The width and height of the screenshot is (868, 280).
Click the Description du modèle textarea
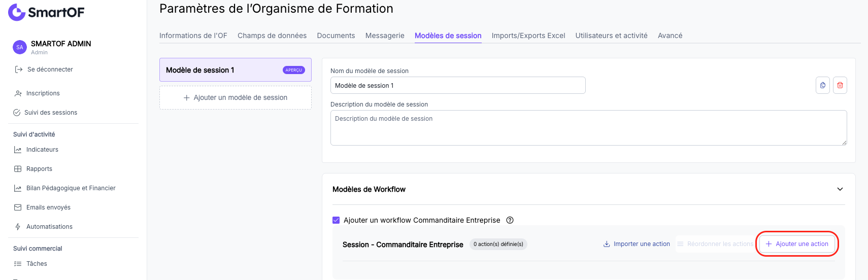tap(588, 128)
